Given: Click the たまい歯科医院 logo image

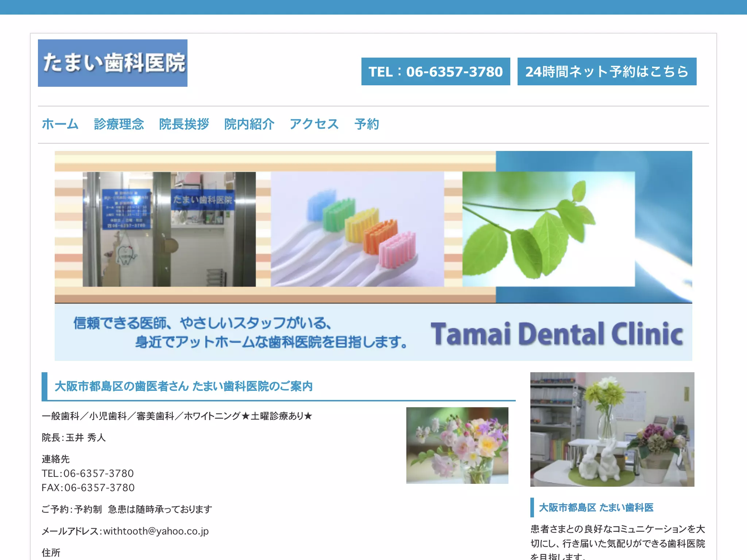Looking at the screenshot, I should (113, 63).
